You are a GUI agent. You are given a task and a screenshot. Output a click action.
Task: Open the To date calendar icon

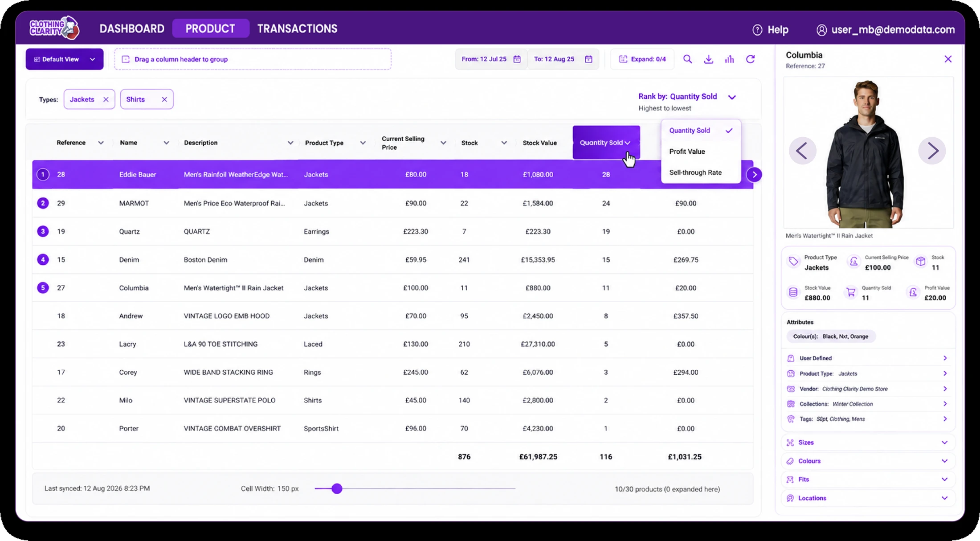coord(588,59)
